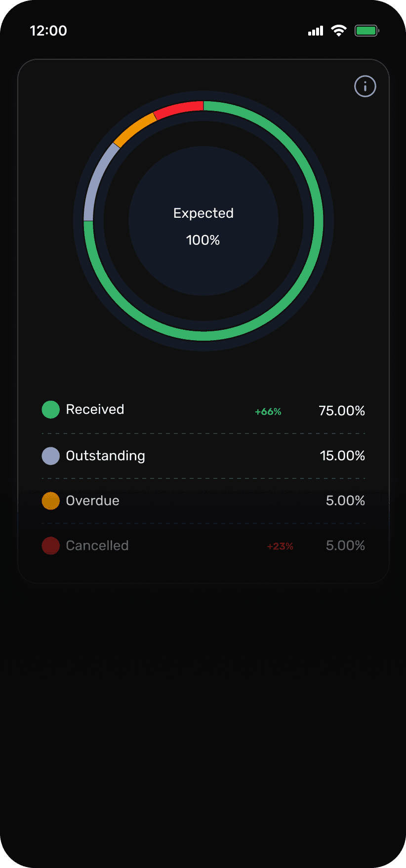Click the +23% change indicator
The width and height of the screenshot is (406, 868).
[x=280, y=547]
